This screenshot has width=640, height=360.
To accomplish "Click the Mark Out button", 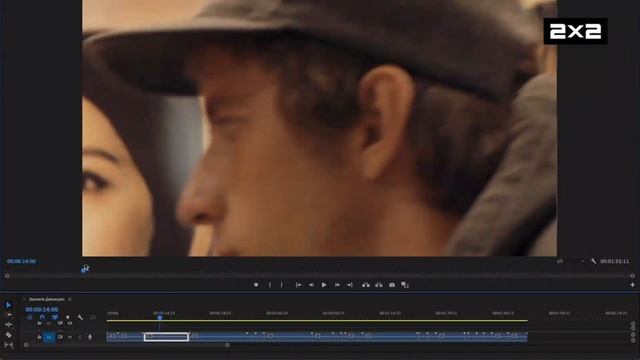I will pyautogui.click(x=282, y=285).
